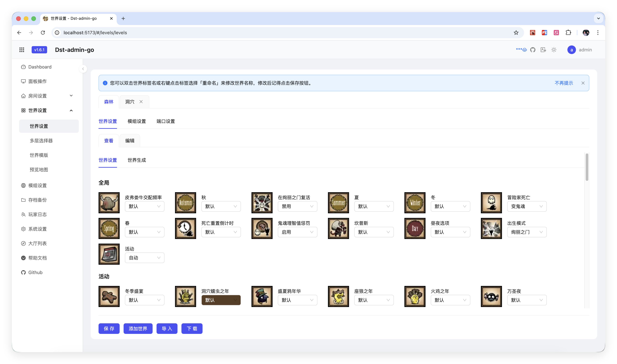The height and width of the screenshot is (364, 617).
Task: Collapse the sidebar using the arrow handle
Action: click(x=83, y=69)
